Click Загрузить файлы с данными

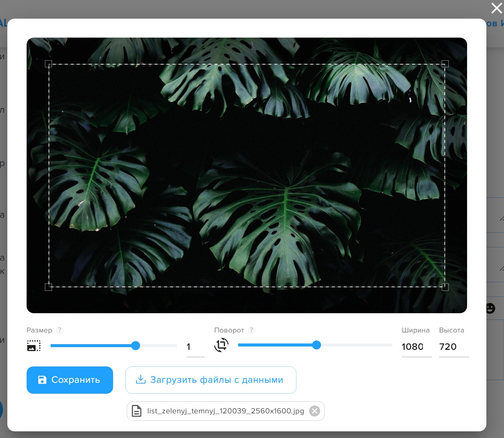(211, 380)
